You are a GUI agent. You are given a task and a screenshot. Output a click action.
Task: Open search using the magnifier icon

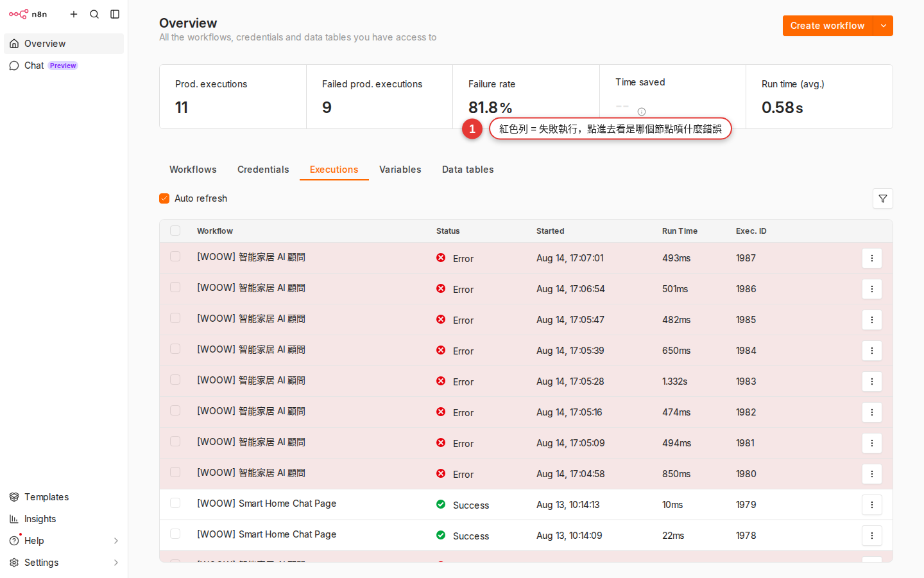click(x=94, y=14)
